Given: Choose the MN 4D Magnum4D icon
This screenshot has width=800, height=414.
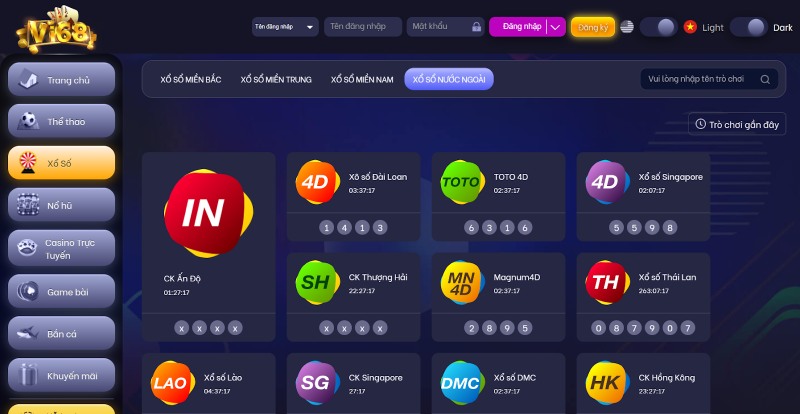Looking at the screenshot, I should coord(463,283).
